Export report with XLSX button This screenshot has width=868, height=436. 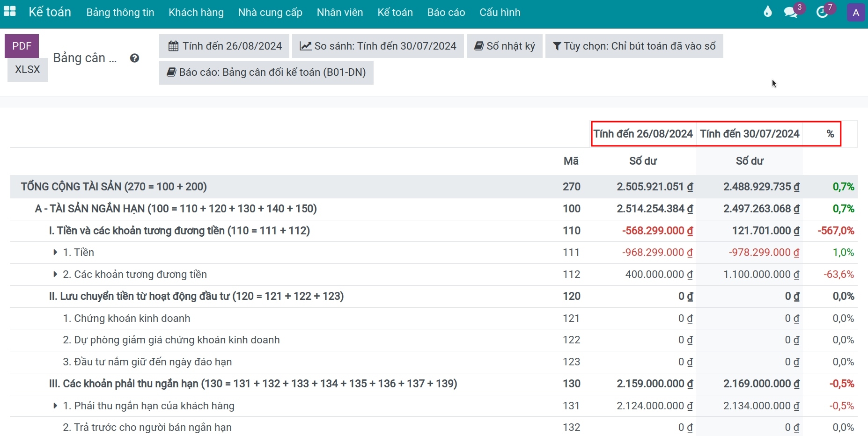(x=28, y=70)
